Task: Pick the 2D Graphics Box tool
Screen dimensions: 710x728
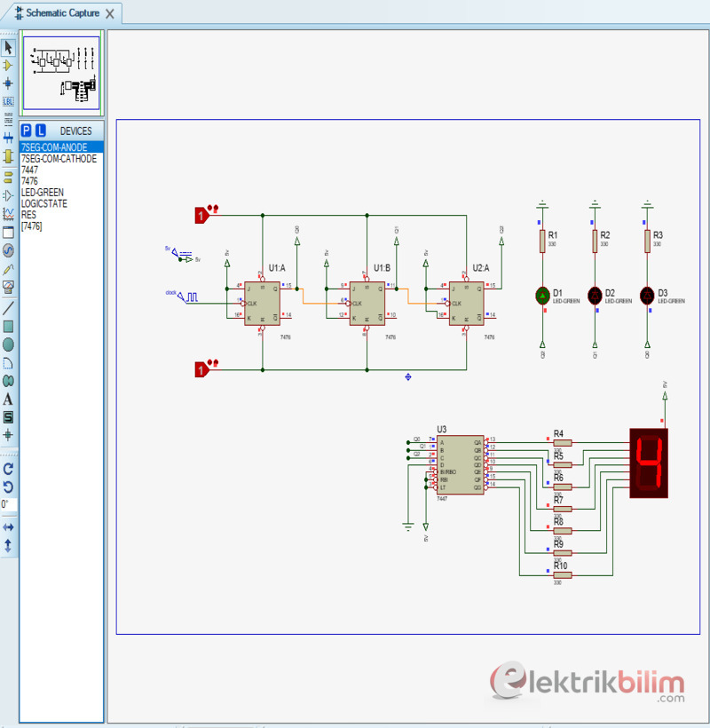Action: pyautogui.click(x=9, y=326)
